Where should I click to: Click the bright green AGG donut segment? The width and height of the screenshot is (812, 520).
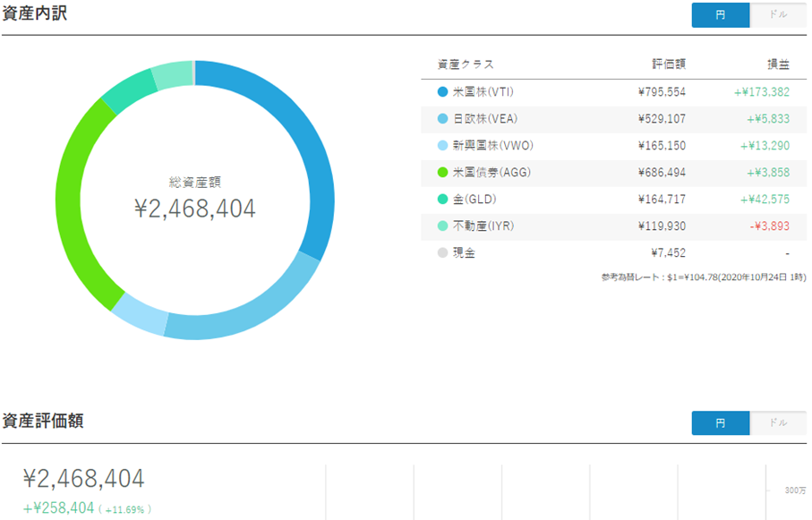point(74,206)
